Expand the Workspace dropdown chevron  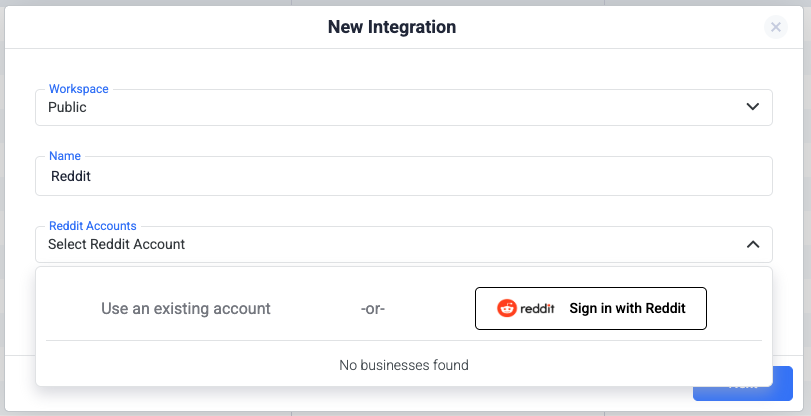tap(753, 107)
